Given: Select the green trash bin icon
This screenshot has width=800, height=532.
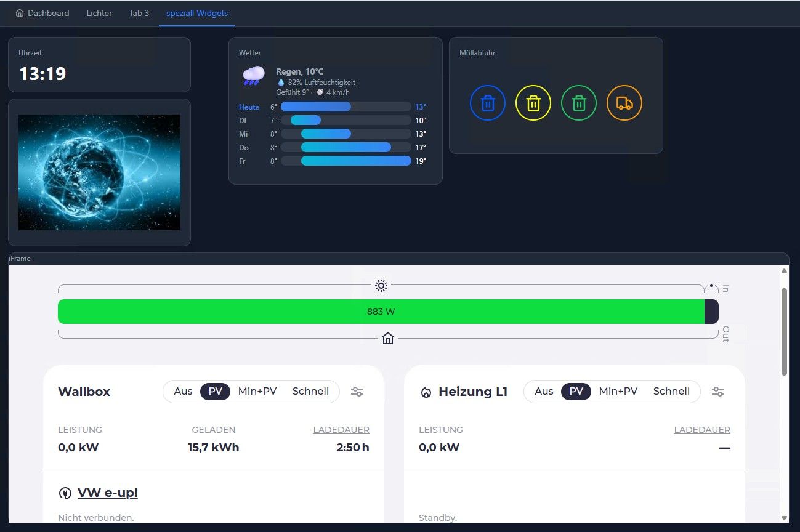Looking at the screenshot, I should [579, 103].
